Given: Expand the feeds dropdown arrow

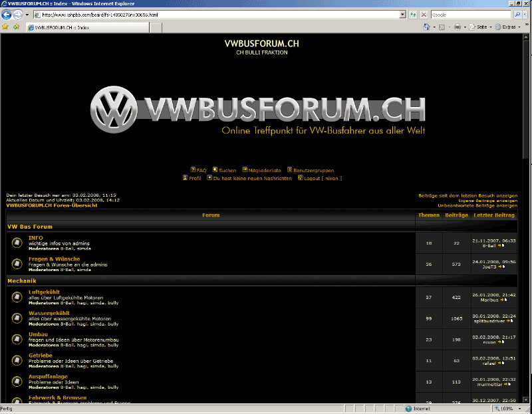Looking at the screenshot, I should tap(450, 27).
